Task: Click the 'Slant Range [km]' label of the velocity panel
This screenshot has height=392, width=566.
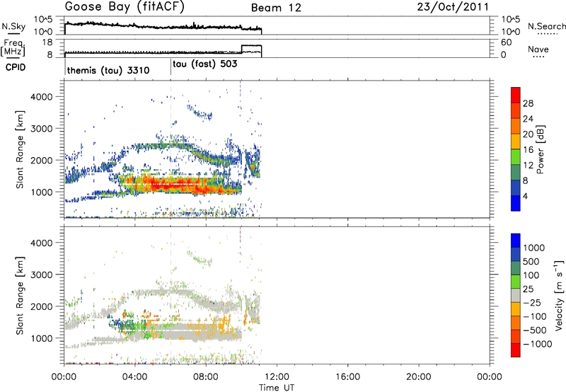Action: tap(20, 296)
